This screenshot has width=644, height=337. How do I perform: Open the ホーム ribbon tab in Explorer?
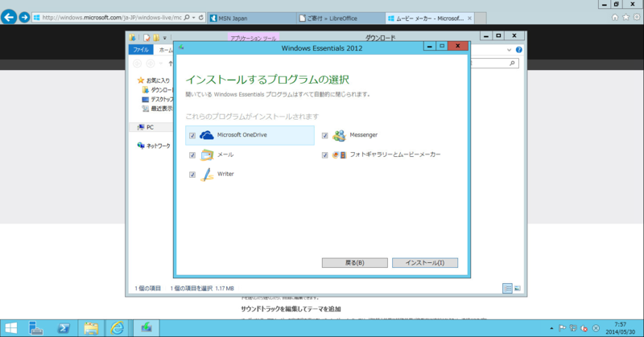(165, 50)
